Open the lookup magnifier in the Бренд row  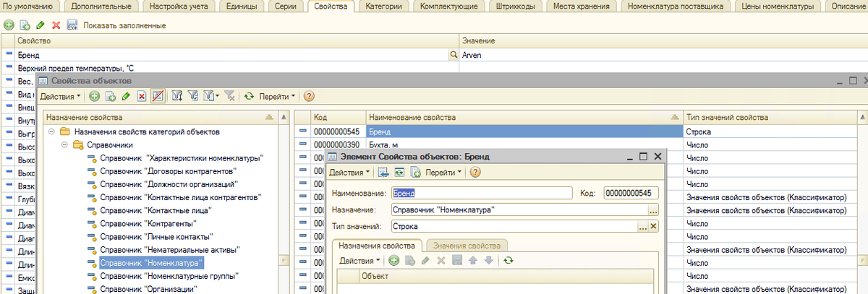(x=454, y=54)
